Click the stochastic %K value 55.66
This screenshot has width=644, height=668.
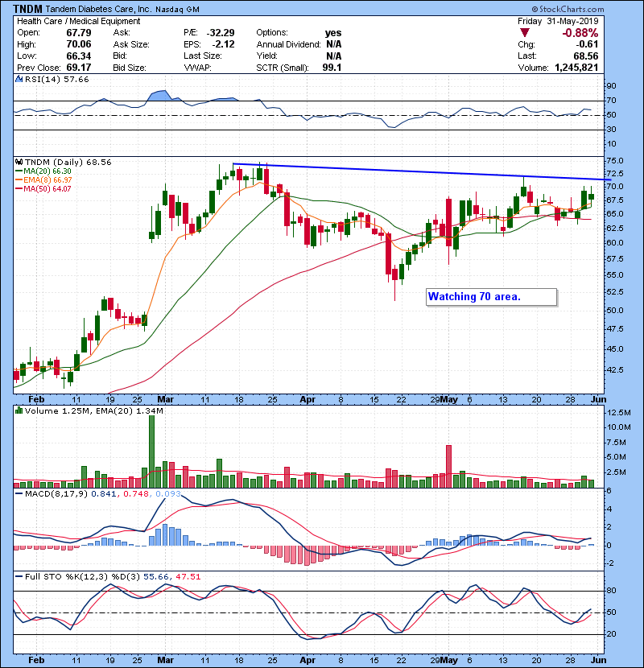[155, 576]
